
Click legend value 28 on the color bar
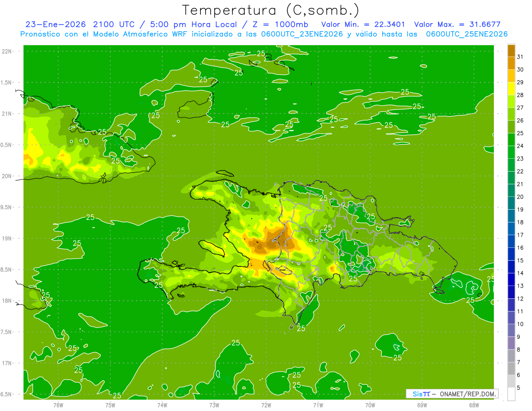click(x=520, y=95)
